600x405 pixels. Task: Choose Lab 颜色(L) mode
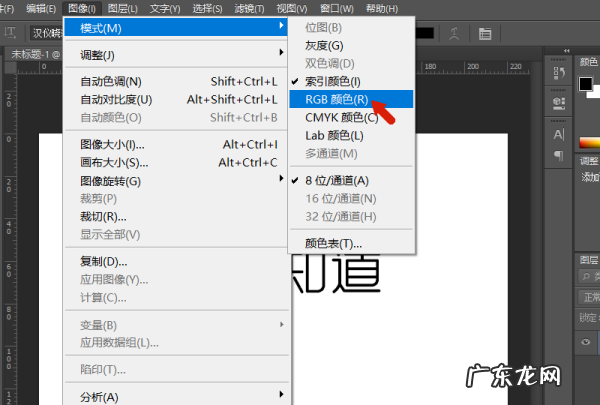351,136
